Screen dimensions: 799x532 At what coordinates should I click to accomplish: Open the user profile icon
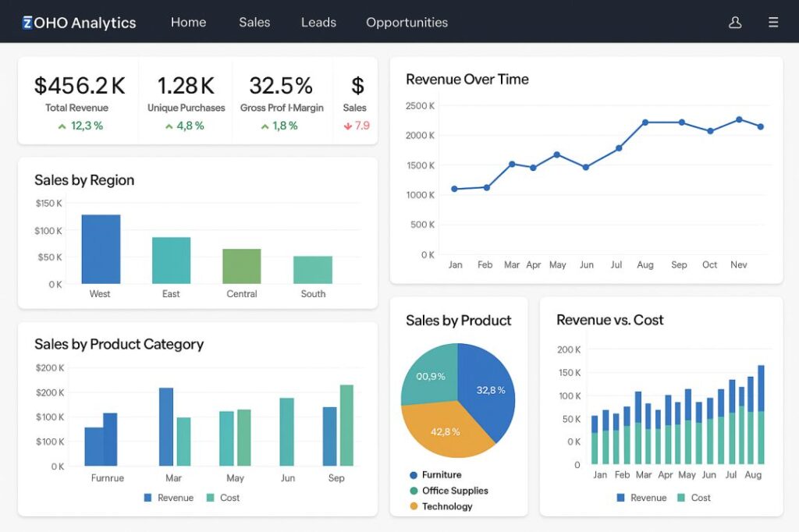734,23
